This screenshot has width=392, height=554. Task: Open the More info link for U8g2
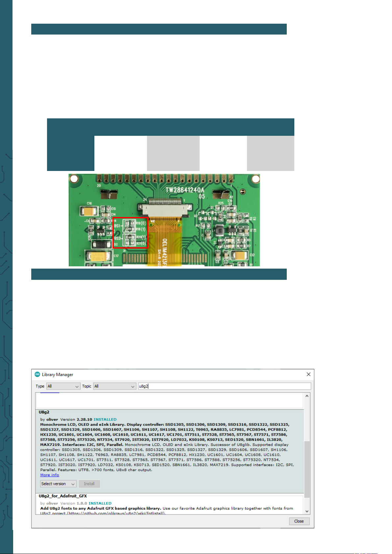coord(50,475)
